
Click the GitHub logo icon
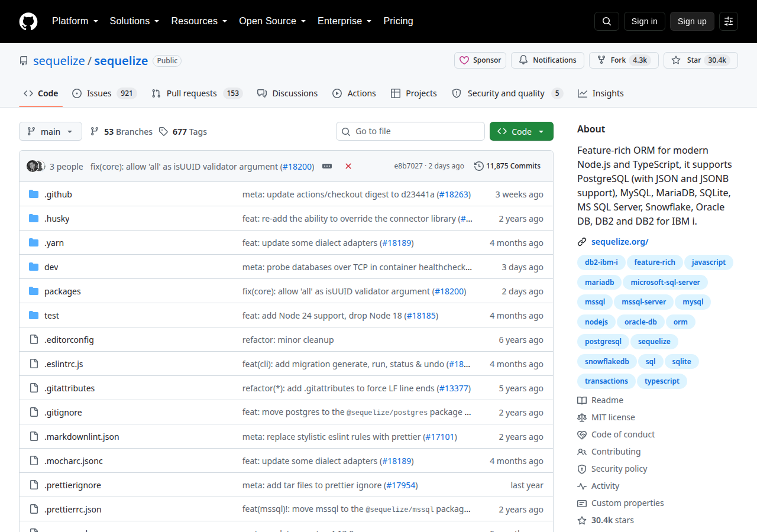click(28, 21)
